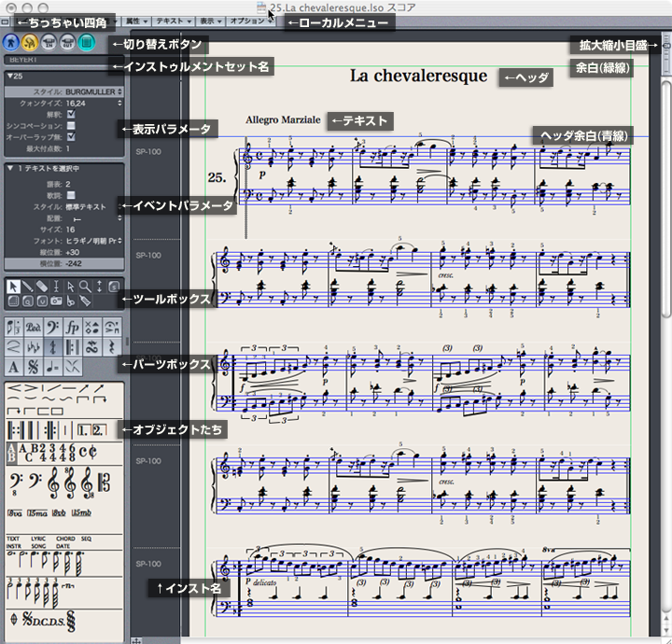Open the trills and ornaments partbox group
672x644 pixels.
(x=91, y=347)
